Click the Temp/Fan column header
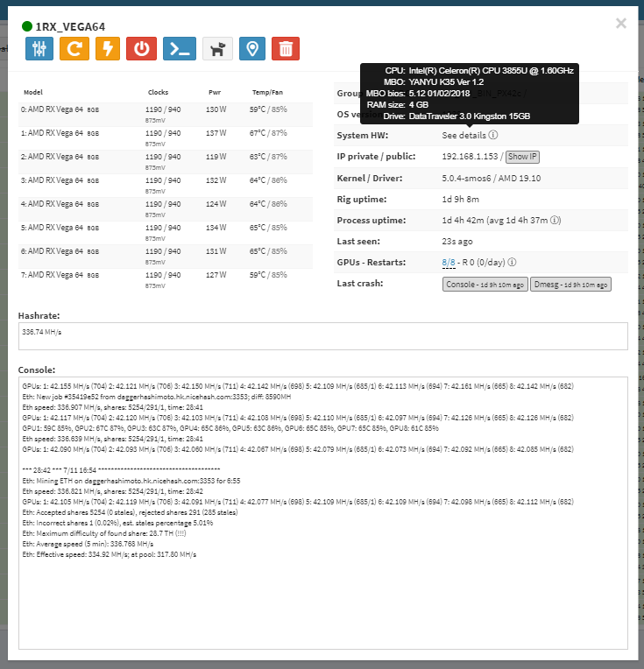This screenshot has height=669, width=644. tap(267, 92)
